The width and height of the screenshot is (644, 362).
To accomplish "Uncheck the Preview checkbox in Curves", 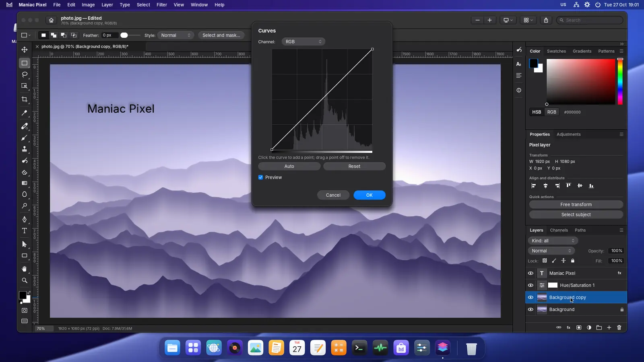I will [261, 177].
